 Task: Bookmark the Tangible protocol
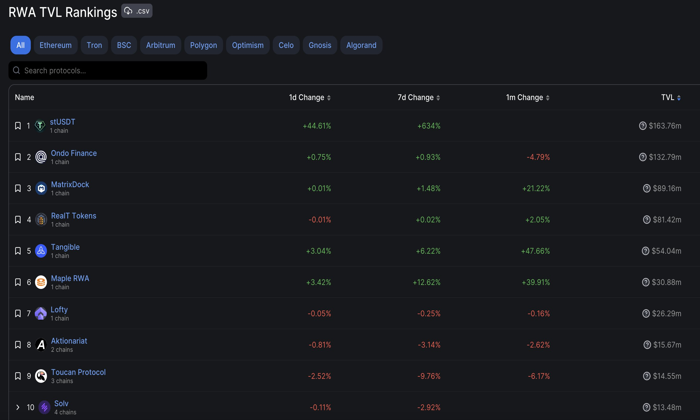[18, 251]
